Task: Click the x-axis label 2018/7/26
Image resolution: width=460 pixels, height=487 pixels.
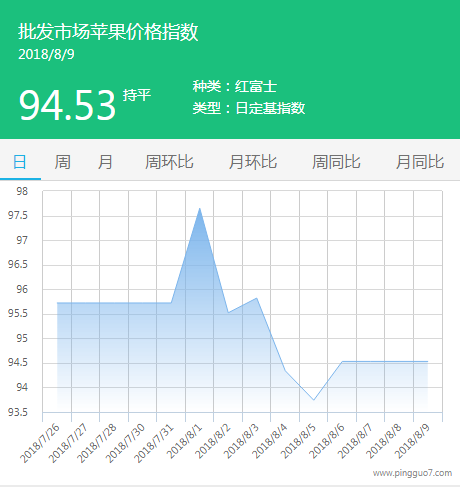Action: [x=40, y=443]
